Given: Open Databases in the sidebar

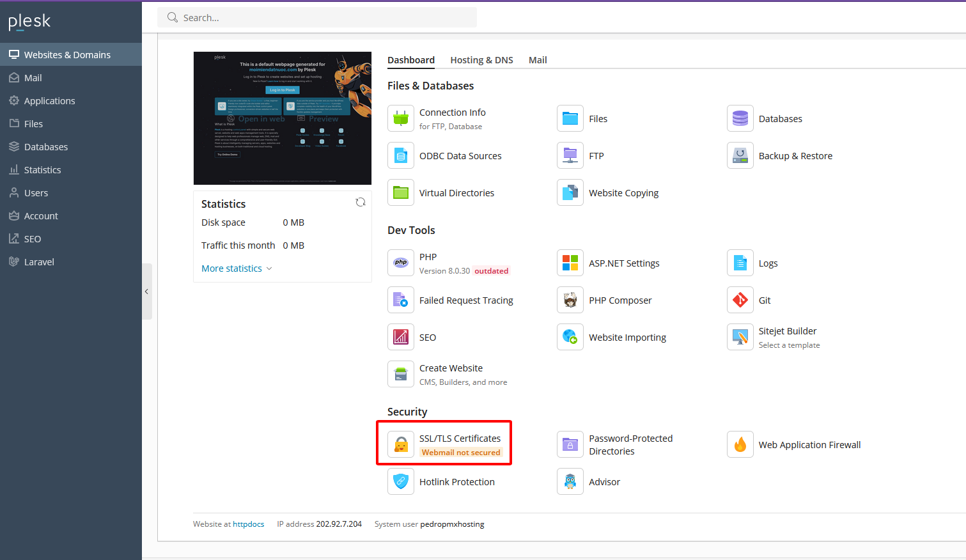Looking at the screenshot, I should (x=71, y=146).
